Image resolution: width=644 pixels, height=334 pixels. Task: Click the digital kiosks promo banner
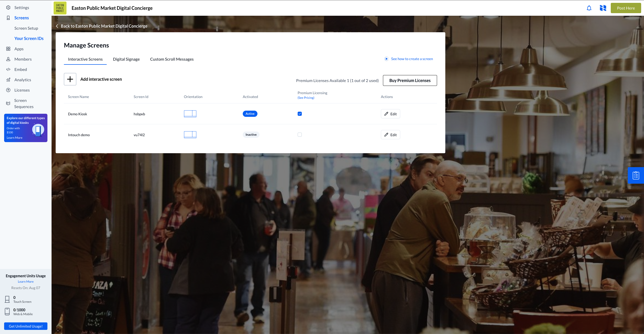26,128
